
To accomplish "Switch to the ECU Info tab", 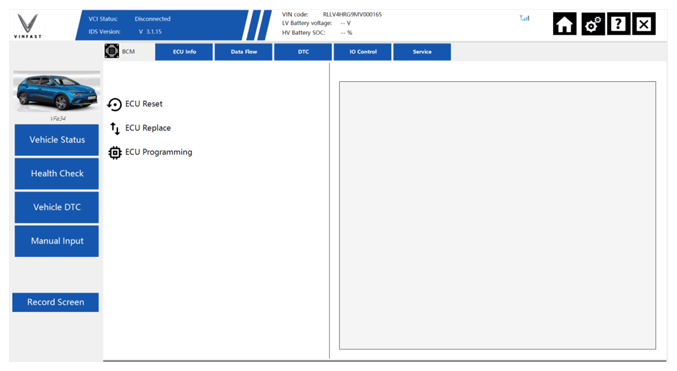I will click(184, 52).
